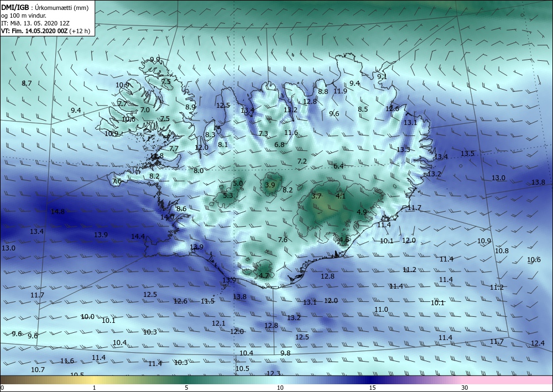Click the 11.8 value over the Breiðafjörður islands
This screenshot has width=553, height=392.
[156, 155]
